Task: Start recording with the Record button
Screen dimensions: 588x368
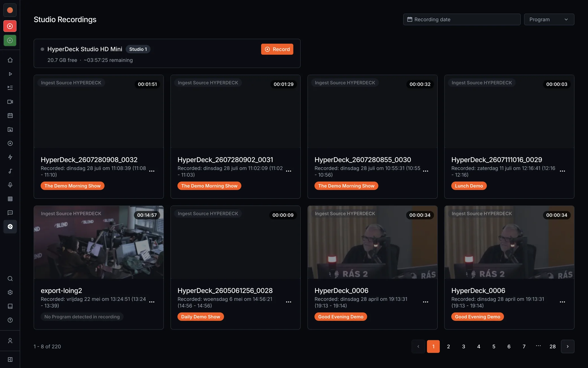Action: coord(277,49)
